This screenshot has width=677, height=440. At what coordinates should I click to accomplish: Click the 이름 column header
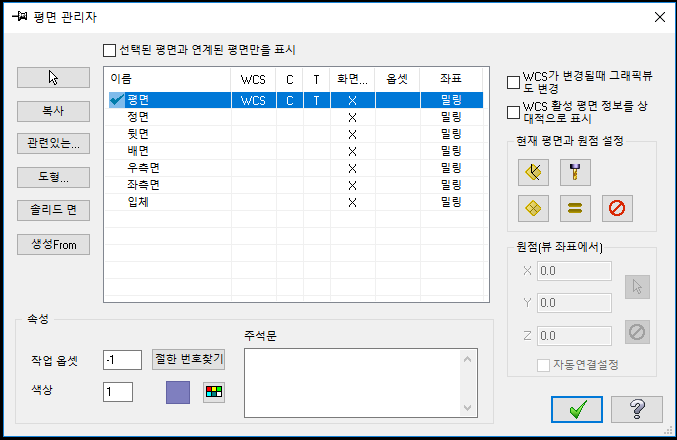168,79
